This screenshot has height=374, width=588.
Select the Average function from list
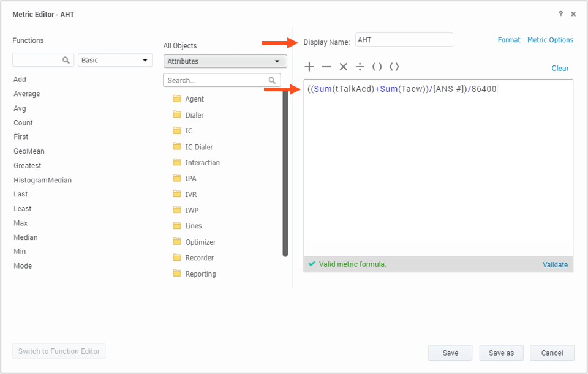[26, 94]
